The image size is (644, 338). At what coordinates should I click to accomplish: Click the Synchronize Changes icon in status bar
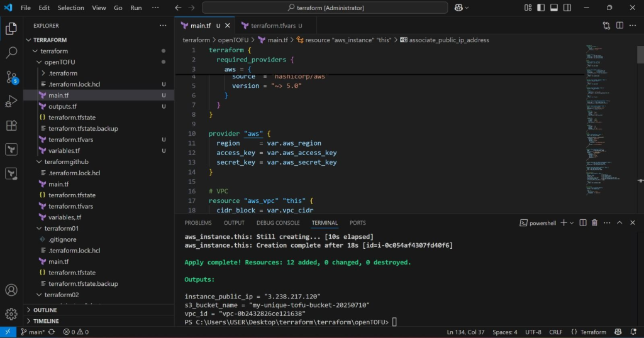tap(52, 332)
